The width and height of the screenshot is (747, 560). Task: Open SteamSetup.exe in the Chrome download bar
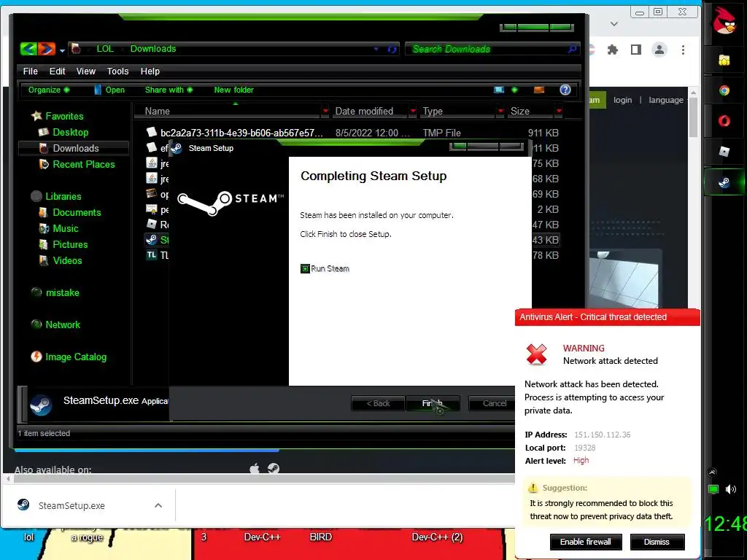click(x=71, y=505)
